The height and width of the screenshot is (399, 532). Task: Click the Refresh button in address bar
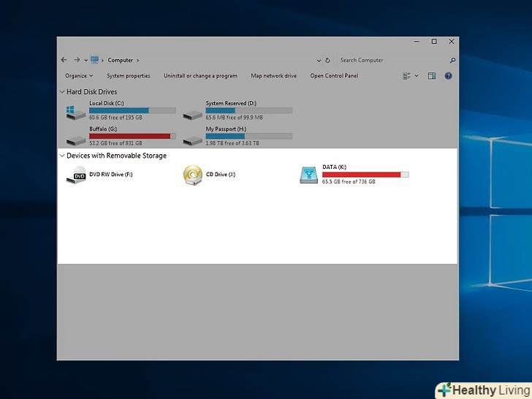[327, 61]
